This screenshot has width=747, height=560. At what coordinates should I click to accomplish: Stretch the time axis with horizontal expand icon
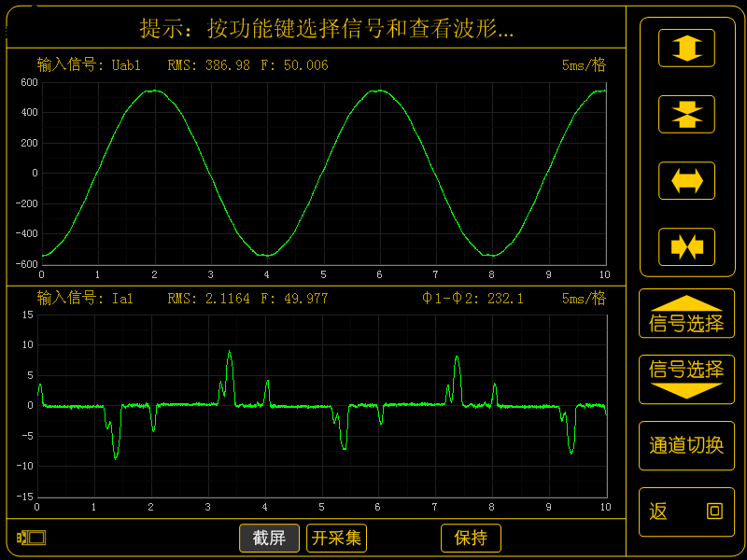click(686, 180)
